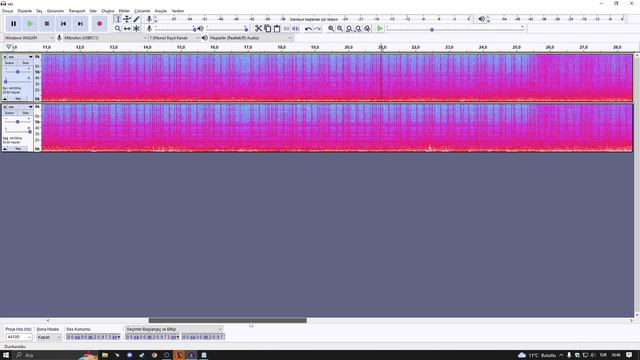This screenshot has height=360, width=640.
Task: Start playback with the green Play button
Action: pos(30,24)
